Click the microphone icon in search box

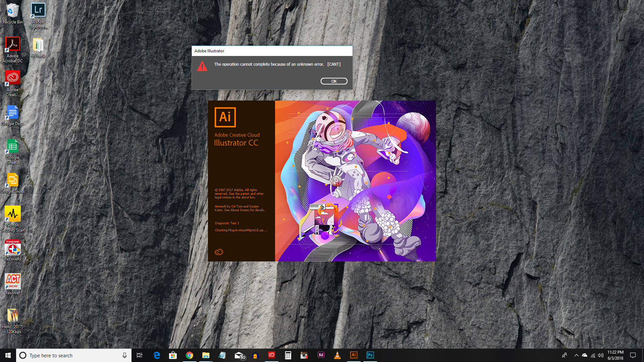click(124, 355)
